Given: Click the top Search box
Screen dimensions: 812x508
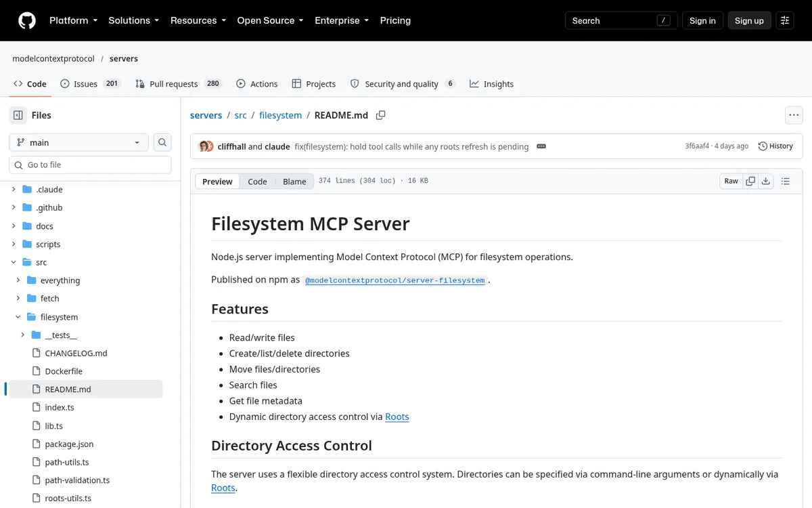Looking at the screenshot, I should 620,20.
